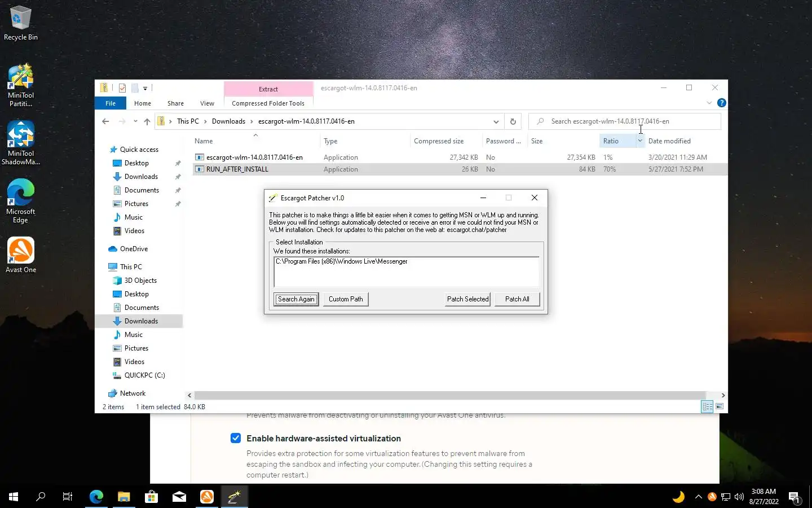Screen dimensions: 812x508
Task: Click Patch Selected button
Action: click(x=468, y=299)
